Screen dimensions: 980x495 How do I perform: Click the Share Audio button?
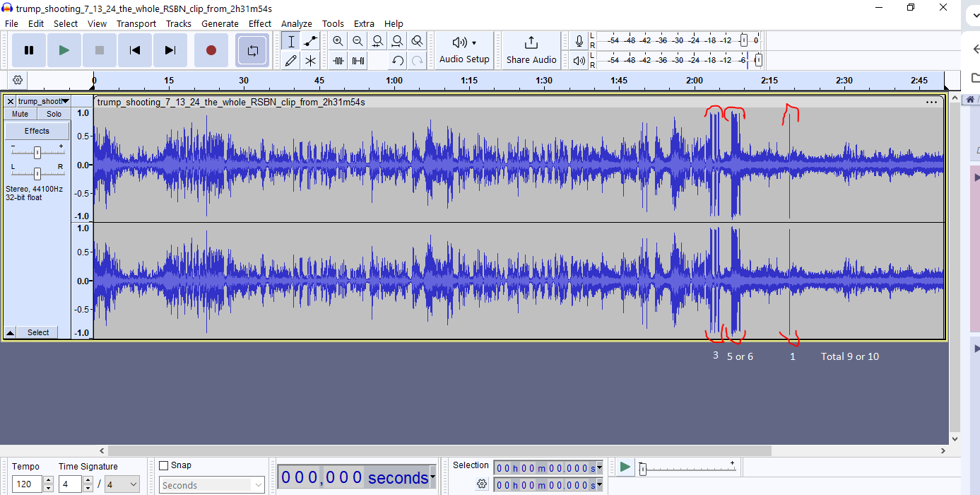pyautogui.click(x=531, y=50)
